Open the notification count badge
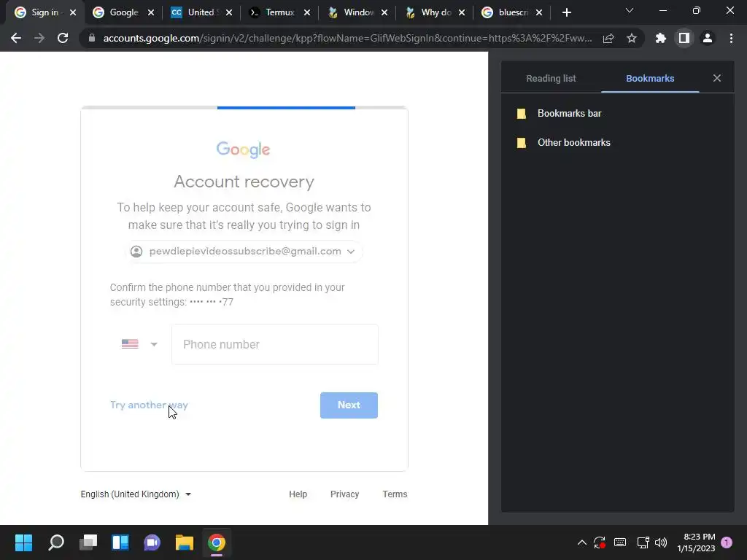The image size is (747, 560). (727, 542)
